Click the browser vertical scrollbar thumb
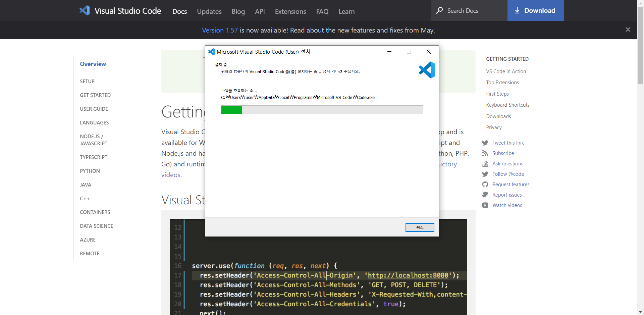The image size is (644, 315). (x=640, y=45)
